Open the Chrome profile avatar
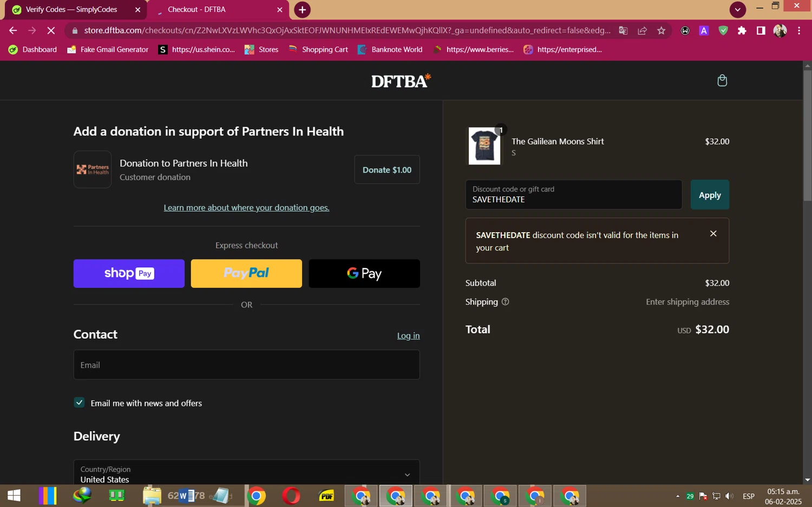The width and height of the screenshot is (812, 507). 780,31
